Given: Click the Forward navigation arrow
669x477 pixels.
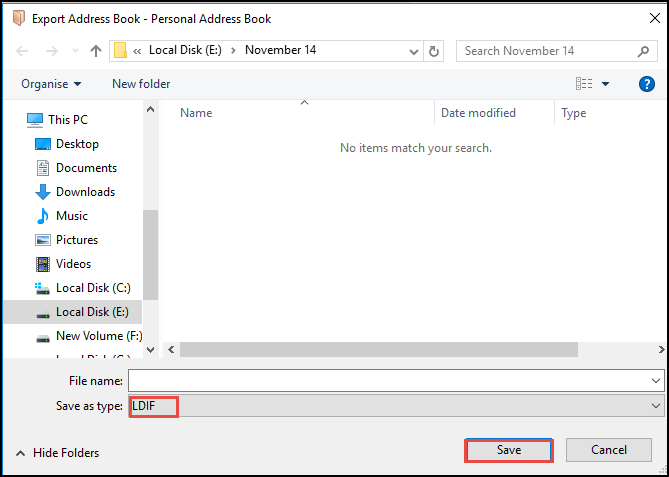Looking at the screenshot, I should coord(52,51).
